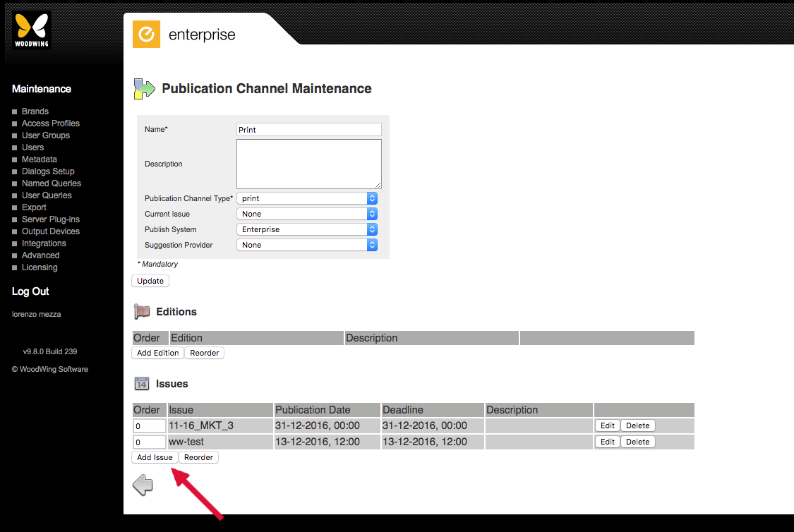Open Advanced in the sidebar
The image size is (794, 532).
[x=40, y=255]
